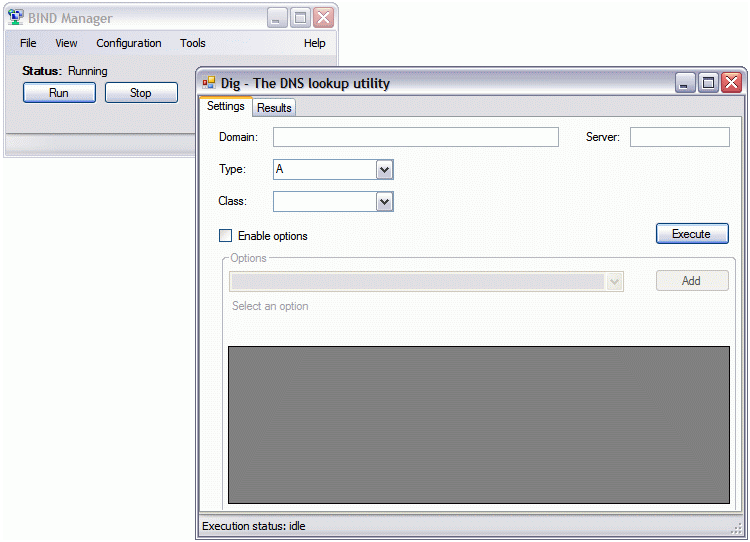Focus the Server input field
The width and height of the screenshot is (750, 542).
tap(680, 137)
